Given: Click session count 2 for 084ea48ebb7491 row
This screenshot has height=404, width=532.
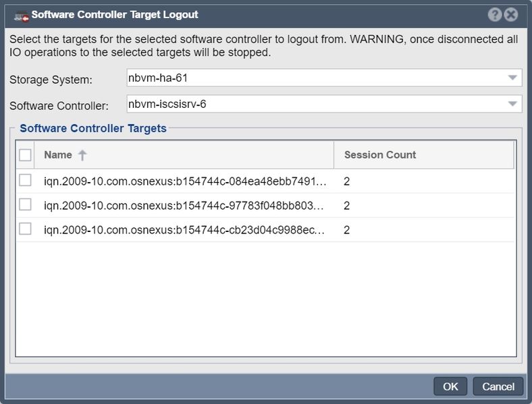Looking at the screenshot, I should [x=346, y=181].
